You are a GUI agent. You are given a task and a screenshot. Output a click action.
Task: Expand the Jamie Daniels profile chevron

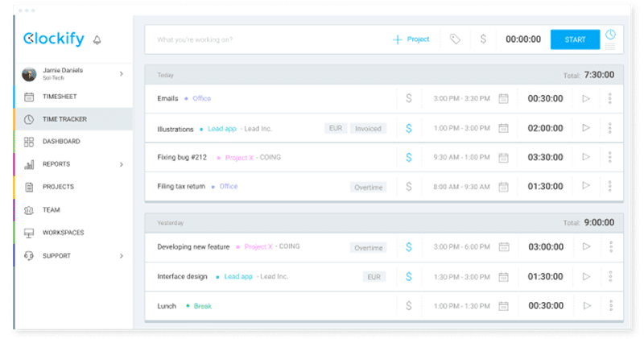click(122, 74)
